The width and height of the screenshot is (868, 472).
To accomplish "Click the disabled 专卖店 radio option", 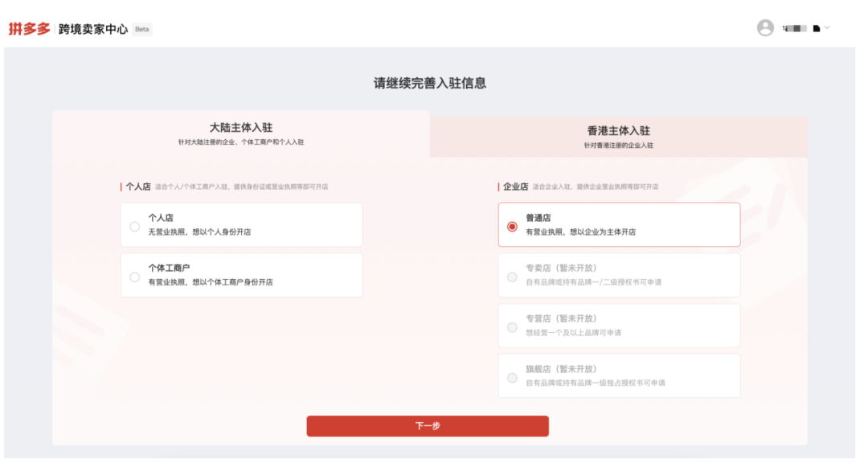I will [512, 277].
